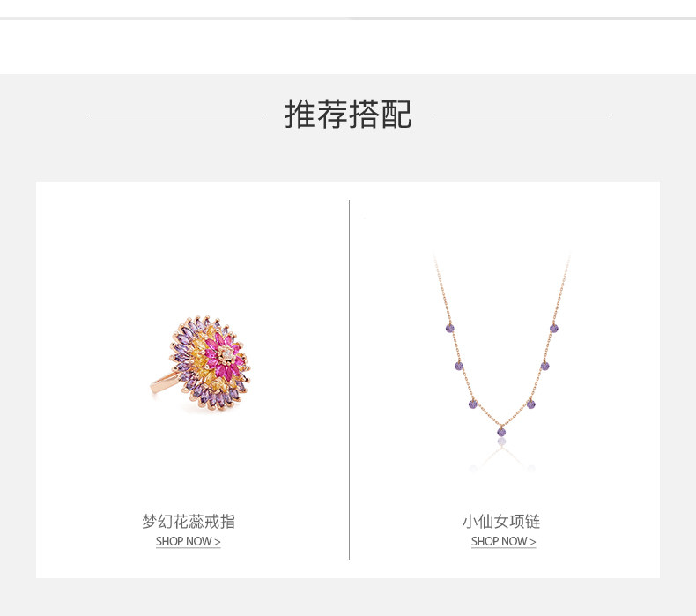
Task: Click the gray progress bar at top
Action: 348,19
